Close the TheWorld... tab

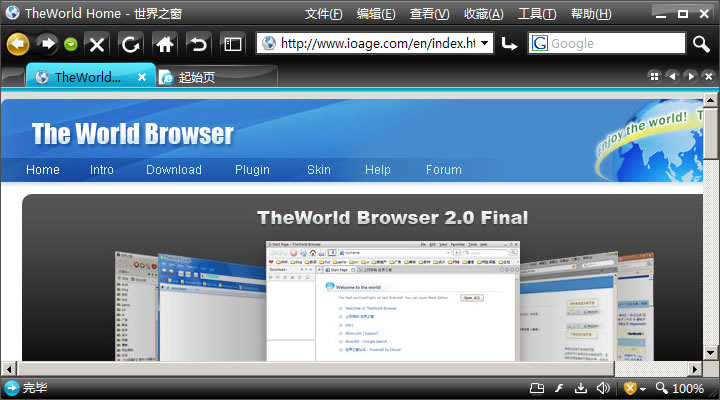pos(142,77)
